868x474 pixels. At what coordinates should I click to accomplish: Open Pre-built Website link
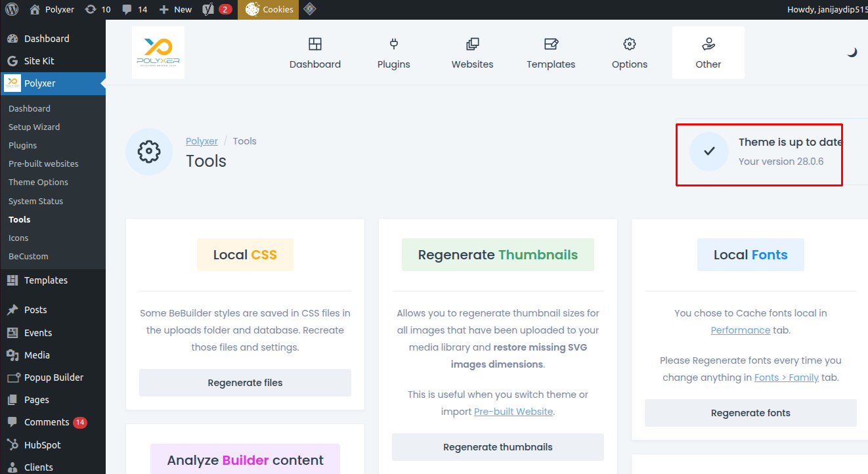[x=513, y=412]
